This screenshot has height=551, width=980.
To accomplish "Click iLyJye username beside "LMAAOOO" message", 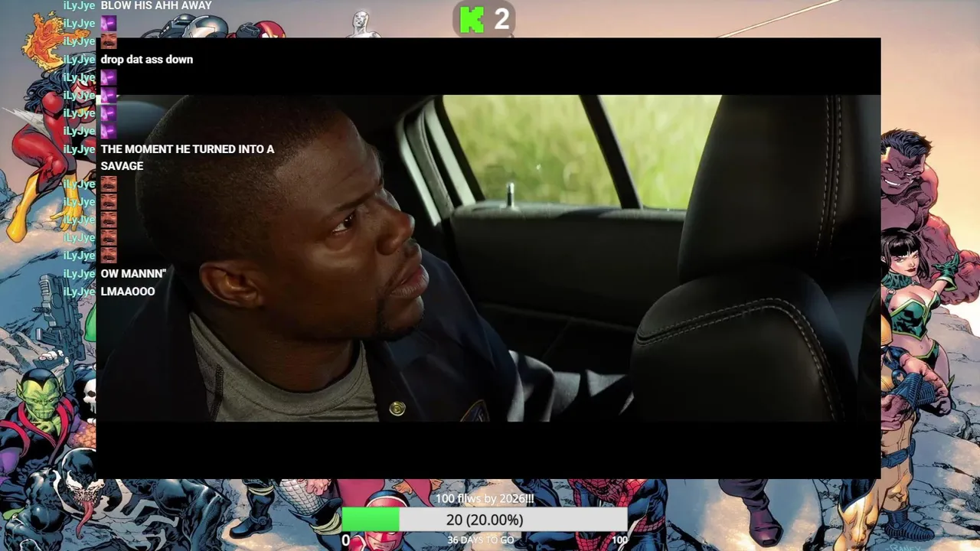I will pos(80,292).
